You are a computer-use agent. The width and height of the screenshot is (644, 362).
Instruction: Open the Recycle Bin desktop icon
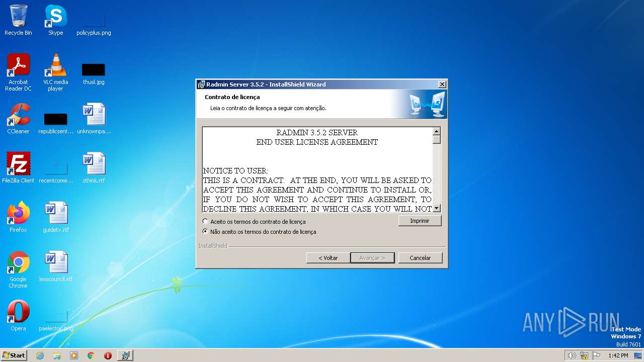(18, 20)
